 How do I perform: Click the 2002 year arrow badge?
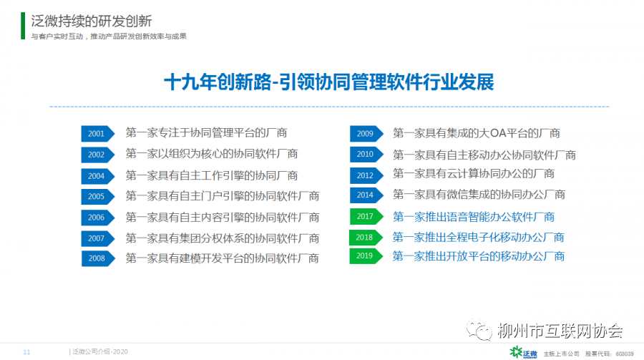pos(98,155)
